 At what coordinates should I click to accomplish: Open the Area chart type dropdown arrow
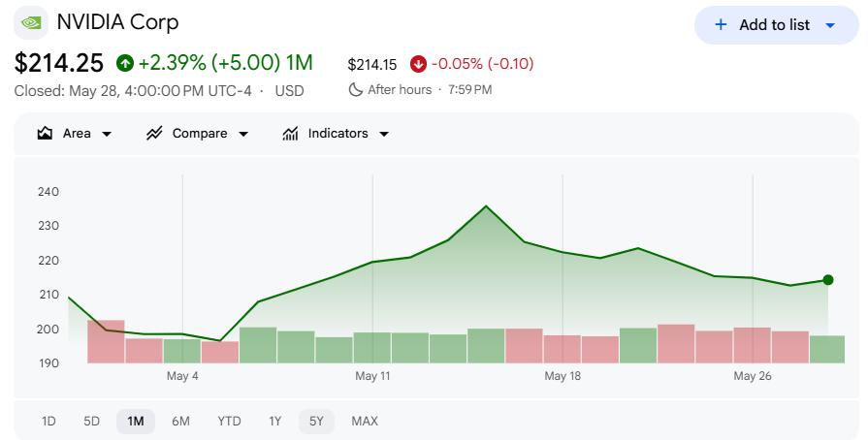click(x=107, y=134)
